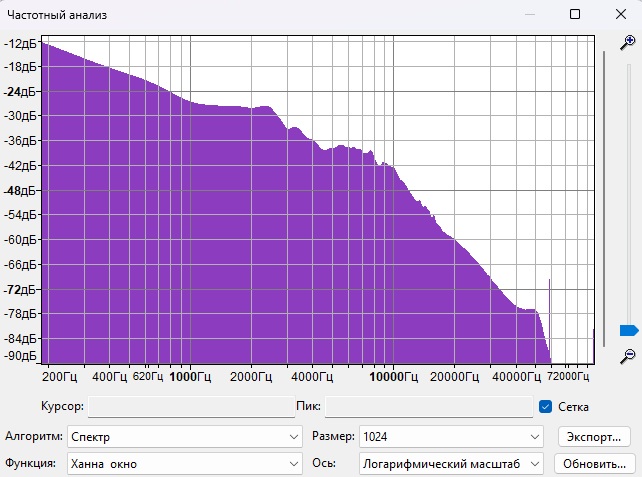Click the Пик readout field
The image size is (642, 477).
[429, 407]
